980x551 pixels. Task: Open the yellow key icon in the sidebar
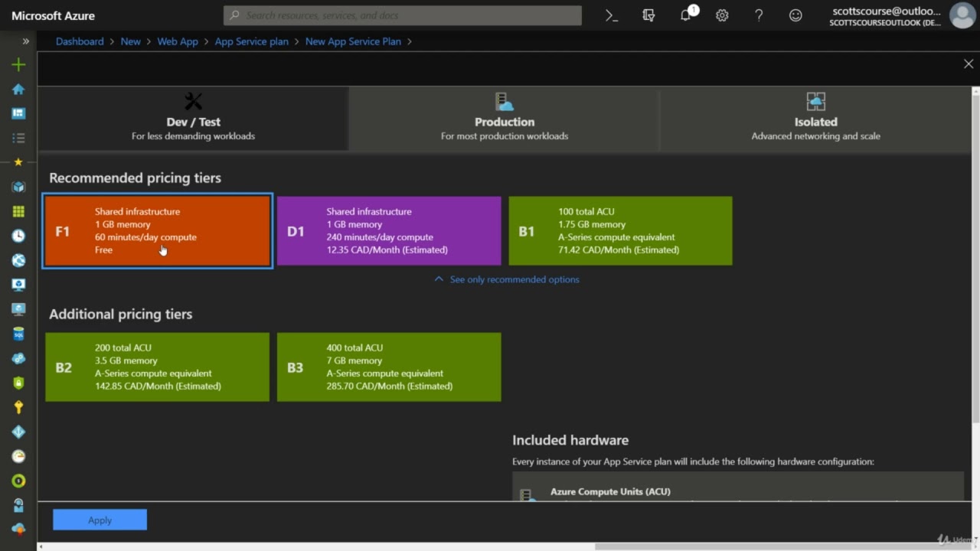tap(18, 407)
